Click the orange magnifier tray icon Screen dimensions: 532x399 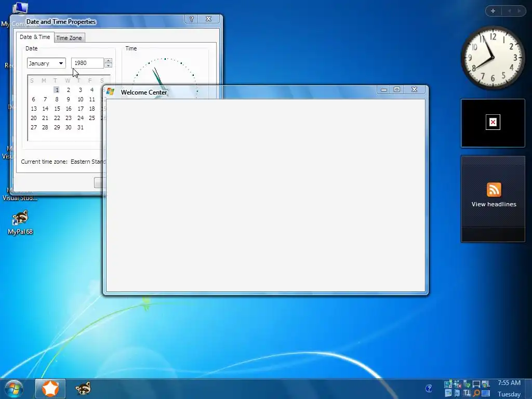click(477, 393)
